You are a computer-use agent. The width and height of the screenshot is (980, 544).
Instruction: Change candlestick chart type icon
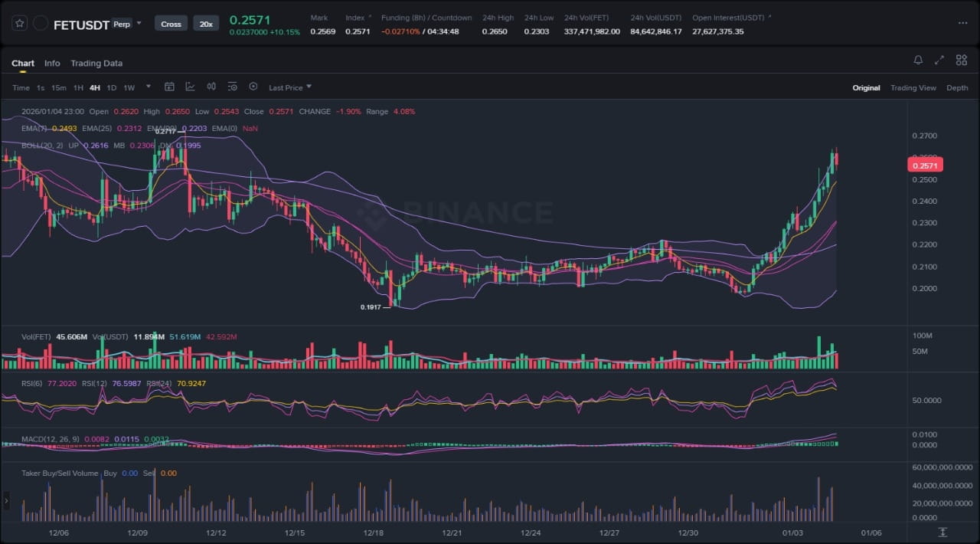click(x=211, y=87)
